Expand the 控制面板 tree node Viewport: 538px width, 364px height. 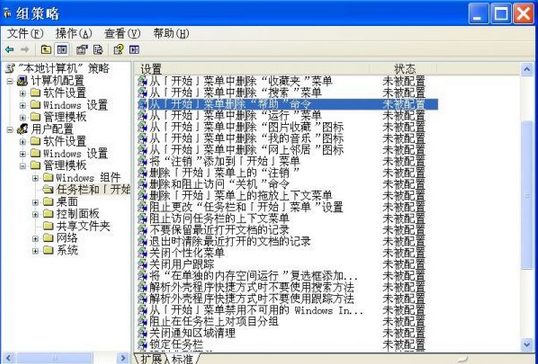click(35, 214)
